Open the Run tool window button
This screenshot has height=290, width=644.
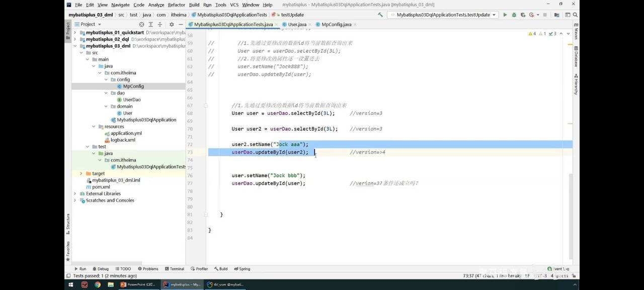[x=79, y=269]
